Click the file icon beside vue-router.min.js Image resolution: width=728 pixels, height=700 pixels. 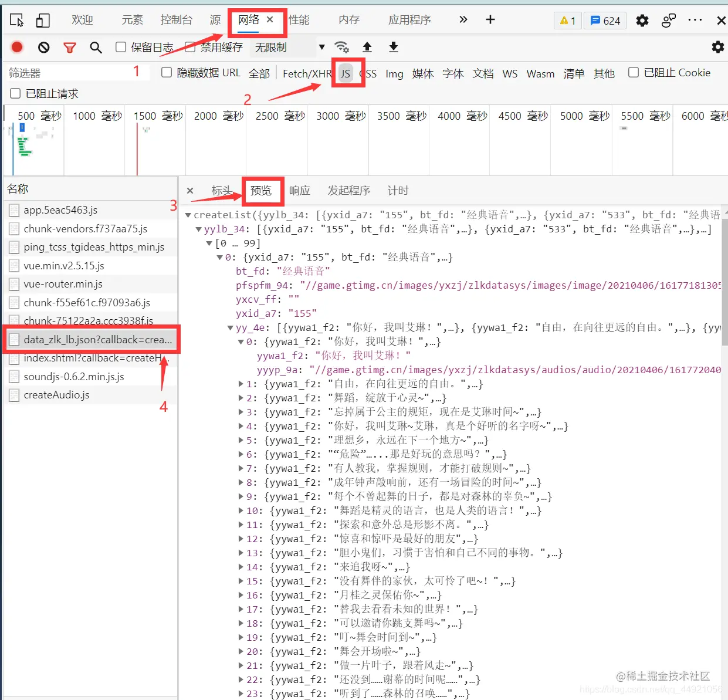[x=14, y=284]
